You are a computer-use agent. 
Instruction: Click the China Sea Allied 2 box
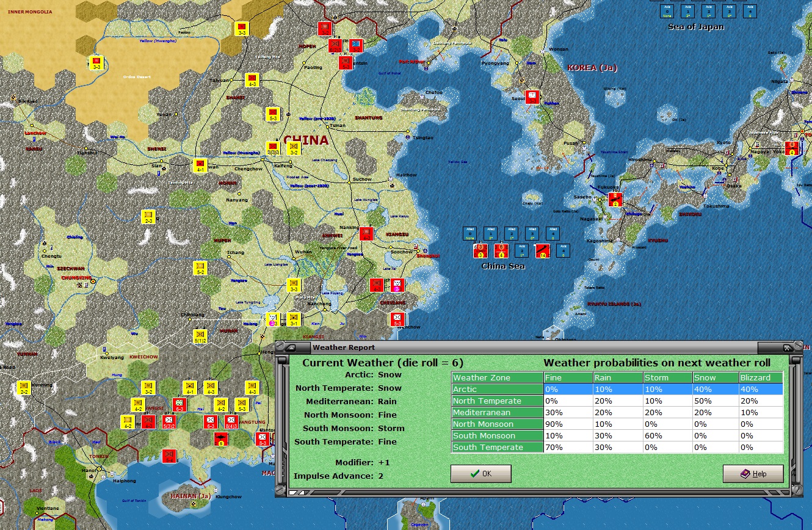[x=511, y=233]
